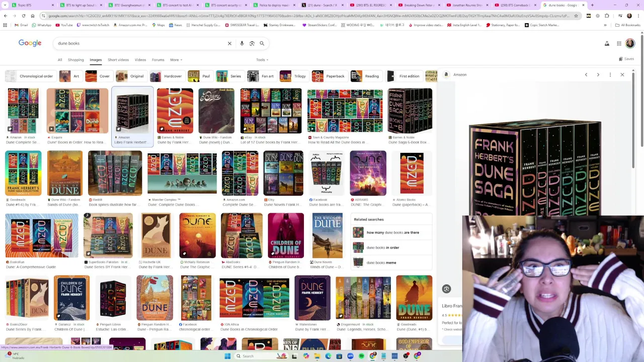Filter images by Chronological order chip
644x362 pixels.
point(30,76)
